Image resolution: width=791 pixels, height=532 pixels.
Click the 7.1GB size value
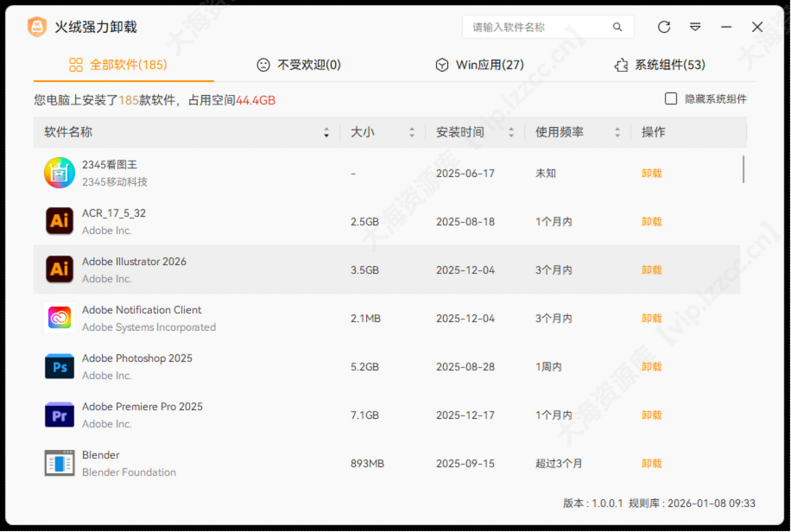[364, 415]
